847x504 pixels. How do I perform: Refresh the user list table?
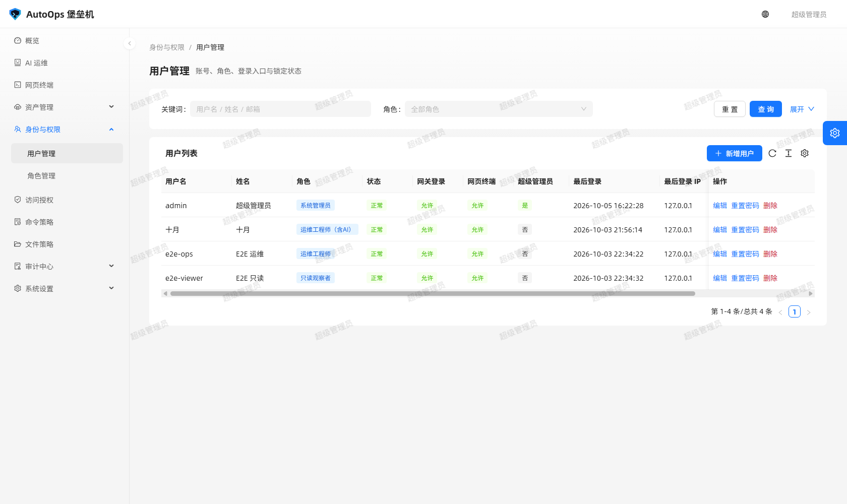pyautogui.click(x=772, y=153)
